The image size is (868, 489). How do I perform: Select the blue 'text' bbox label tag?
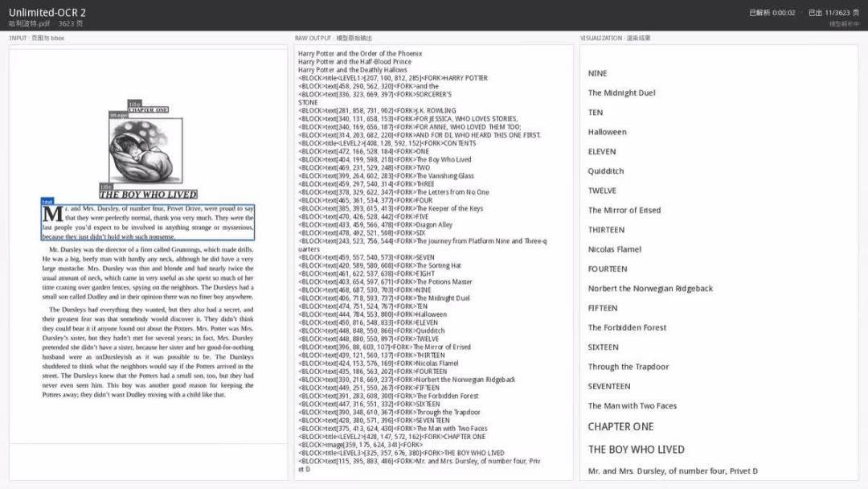(47, 202)
